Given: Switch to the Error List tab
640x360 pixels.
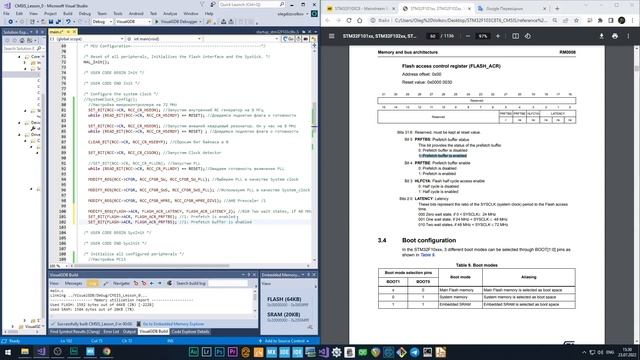Looking at the screenshot, I should pyautogui.click(x=111, y=332).
